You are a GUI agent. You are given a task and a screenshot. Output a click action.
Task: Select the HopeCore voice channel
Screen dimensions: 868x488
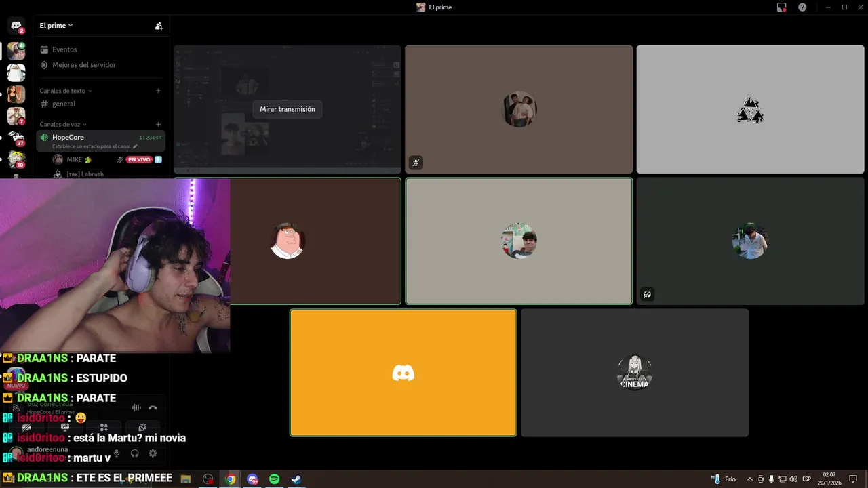100,140
